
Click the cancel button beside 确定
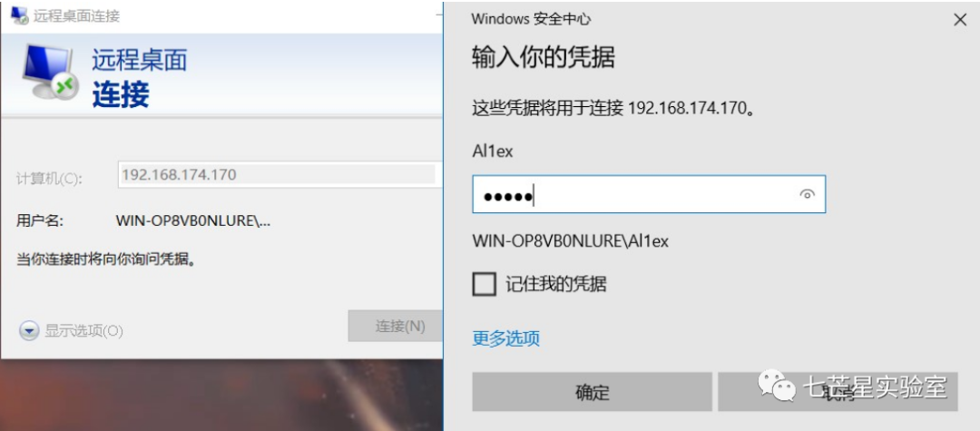tap(838, 392)
